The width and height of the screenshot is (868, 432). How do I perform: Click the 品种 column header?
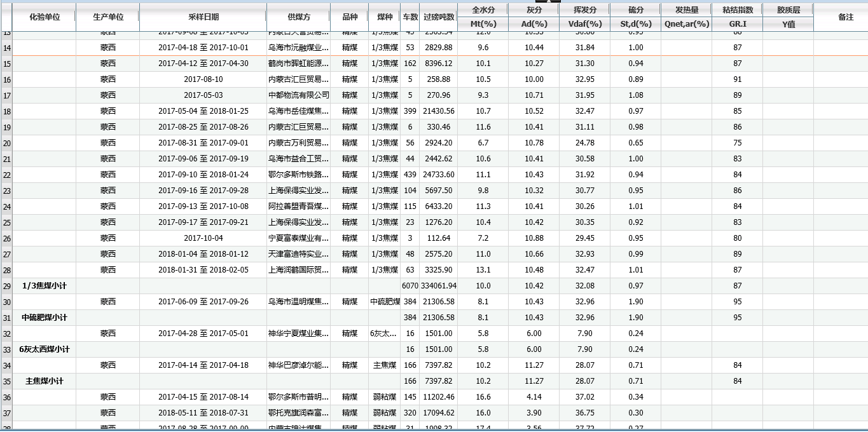[x=349, y=17]
